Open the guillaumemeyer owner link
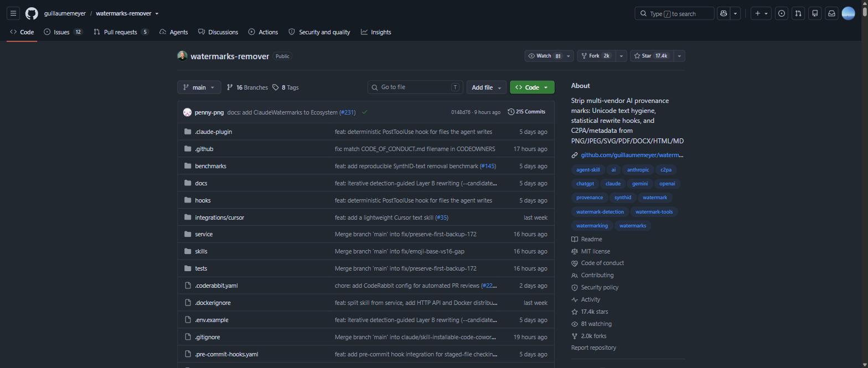Image resolution: width=868 pixels, height=368 pixels. (65, 13)
